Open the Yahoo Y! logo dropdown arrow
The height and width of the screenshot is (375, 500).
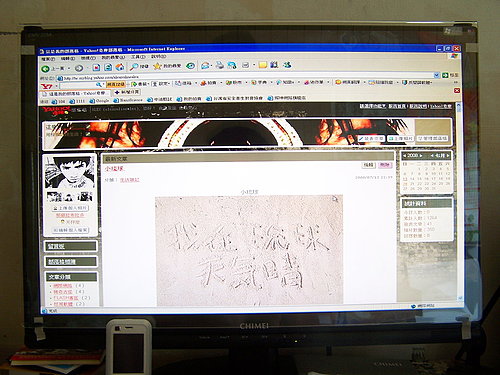(x=56, y=86)
